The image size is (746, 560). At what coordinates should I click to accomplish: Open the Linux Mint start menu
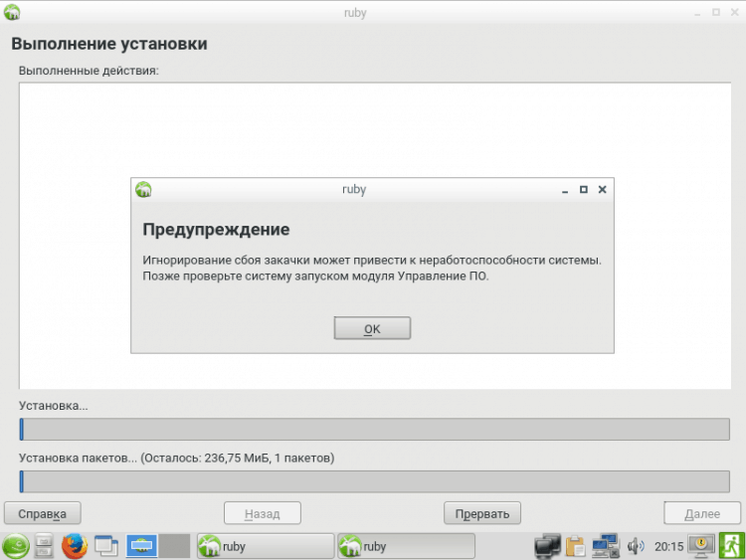point(15,546)
